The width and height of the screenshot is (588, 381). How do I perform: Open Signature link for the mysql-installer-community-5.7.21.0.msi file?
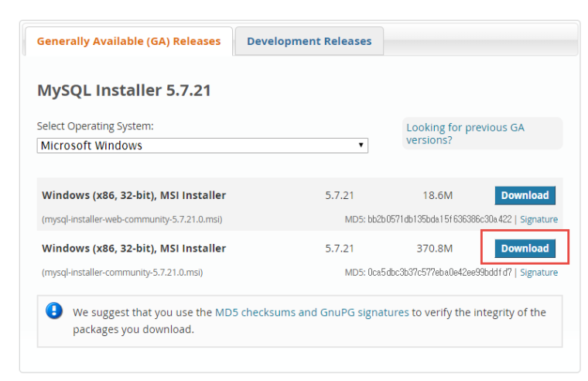click(x=538, y=273)
